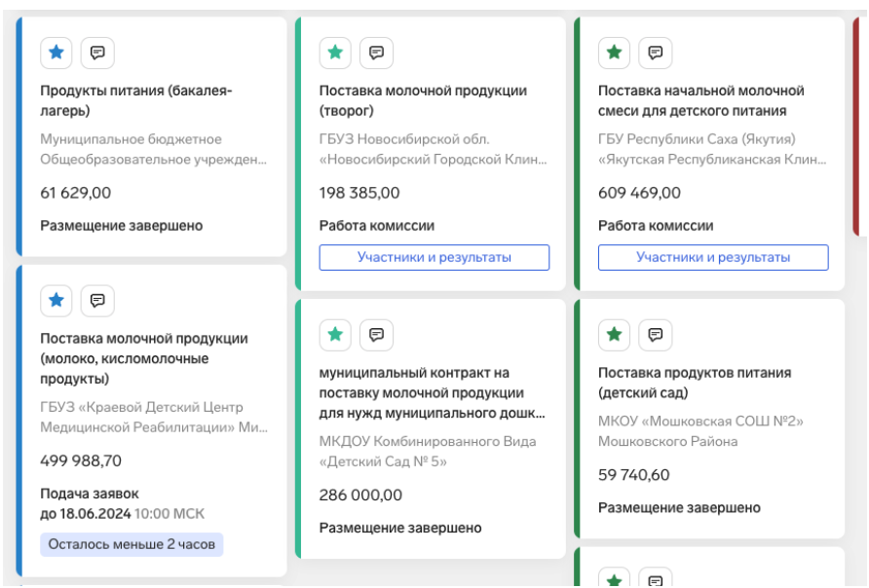
Task: Open comment icon on творог tender card
Action: pyautogui.click(x=376, y=53)
